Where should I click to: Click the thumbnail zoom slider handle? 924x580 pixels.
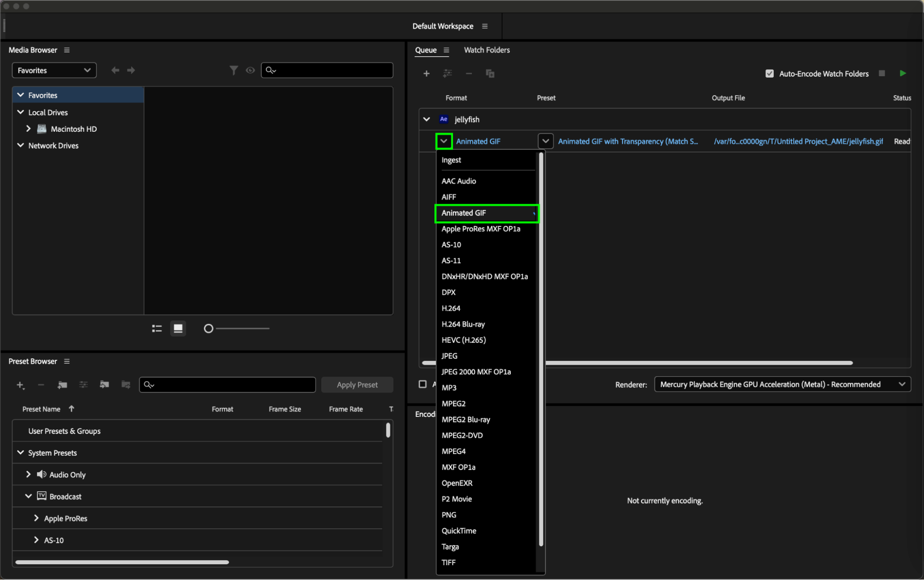pos(208,329)
